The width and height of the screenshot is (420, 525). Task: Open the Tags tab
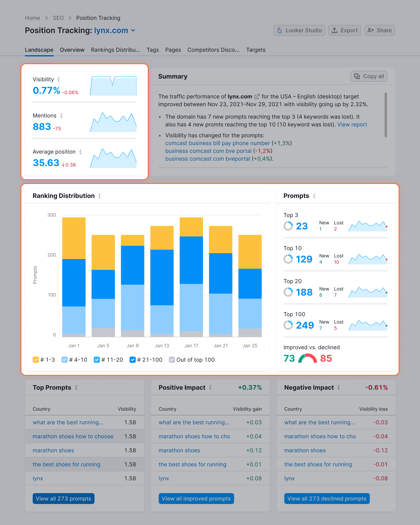coord(153,50)
